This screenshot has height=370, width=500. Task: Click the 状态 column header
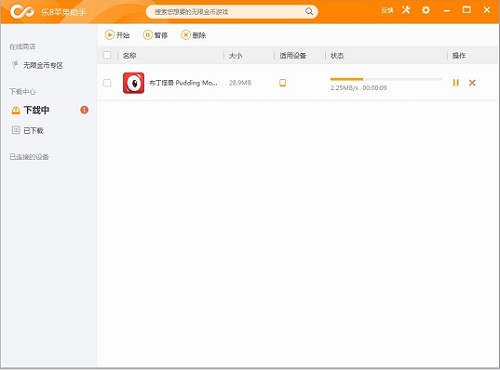click(337, 56)
